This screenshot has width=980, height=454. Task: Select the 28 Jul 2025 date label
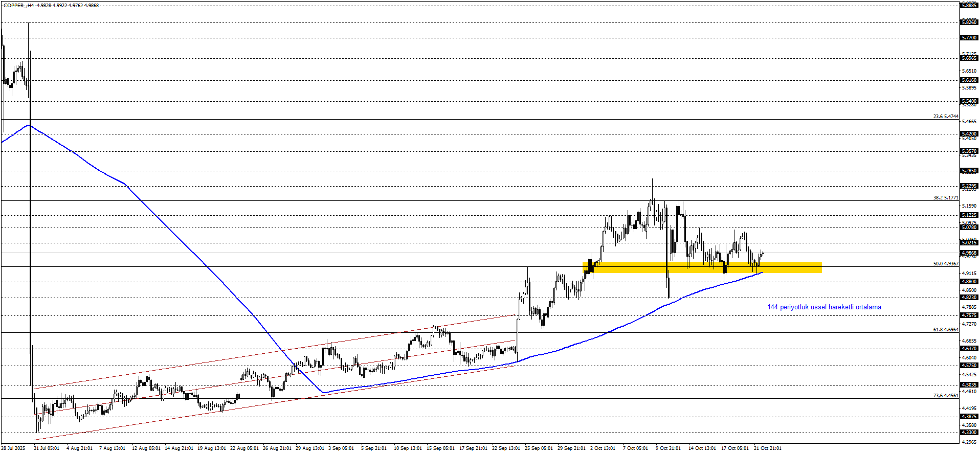point(13,448)
